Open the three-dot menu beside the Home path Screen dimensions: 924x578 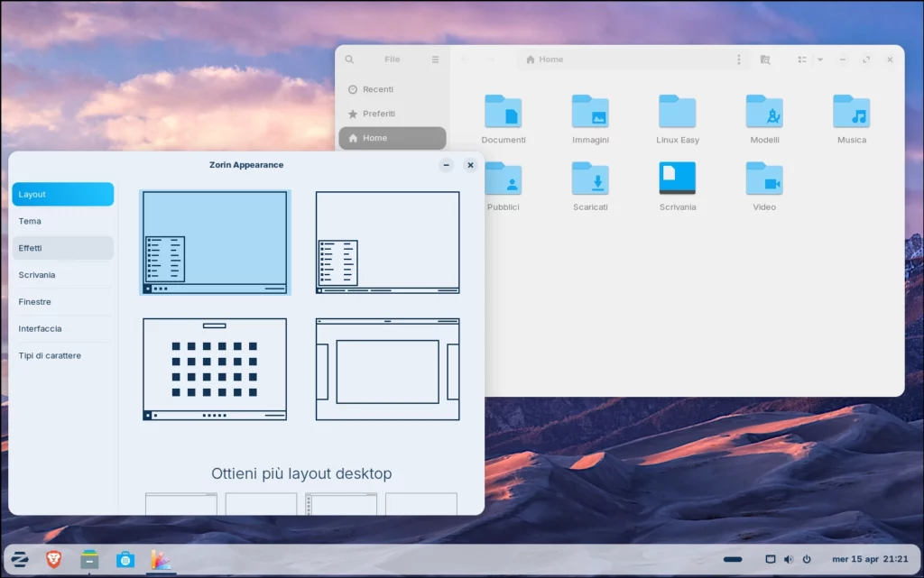tap(739, 59)
